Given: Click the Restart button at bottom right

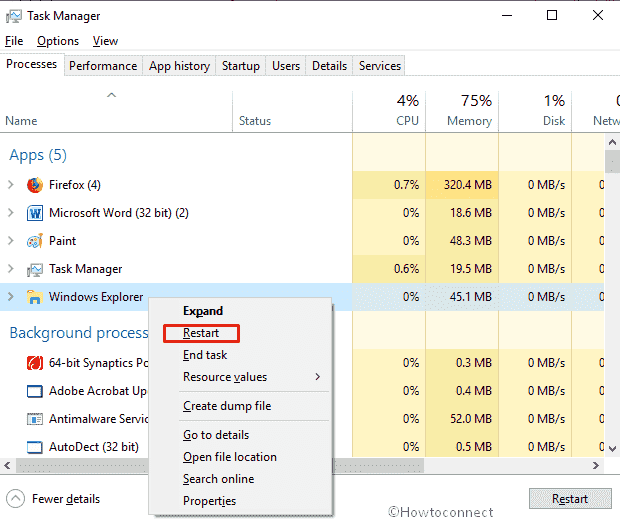Looking at the screenshot, I should pos(570,499).
